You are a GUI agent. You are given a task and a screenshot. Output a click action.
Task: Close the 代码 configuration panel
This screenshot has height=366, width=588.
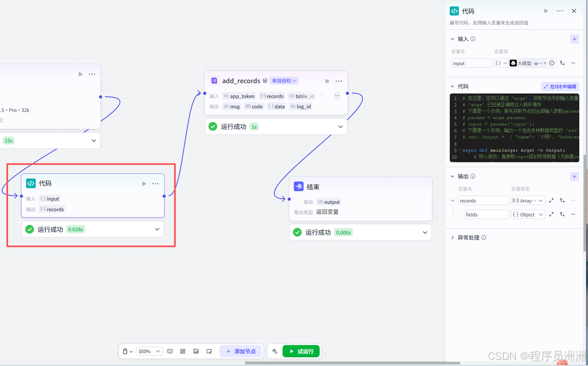tap(574, 11)
